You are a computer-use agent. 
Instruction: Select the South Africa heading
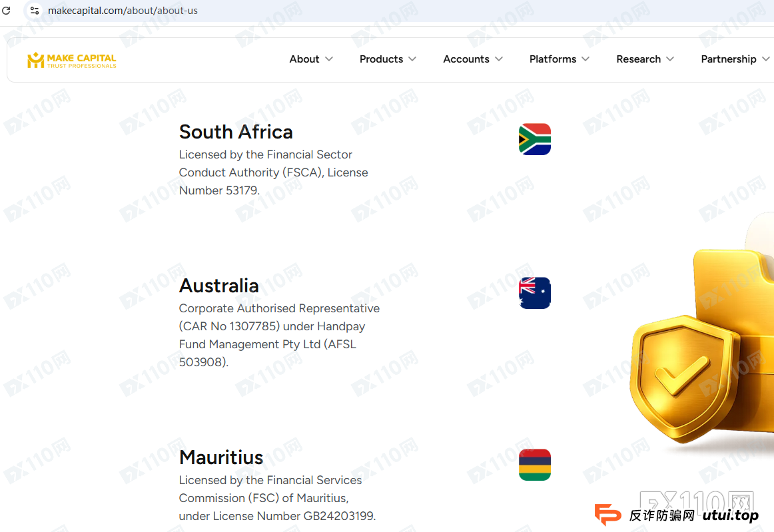pyautogui.click(x=236, y=133)
